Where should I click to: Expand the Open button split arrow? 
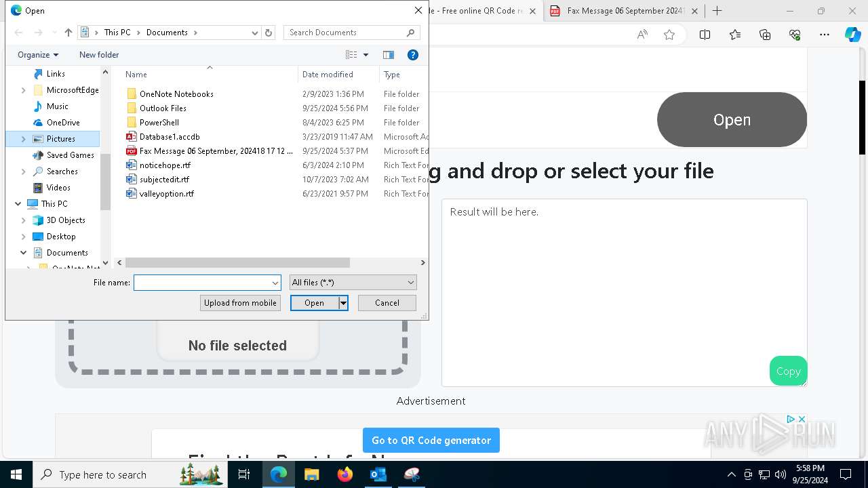point(343,303)
